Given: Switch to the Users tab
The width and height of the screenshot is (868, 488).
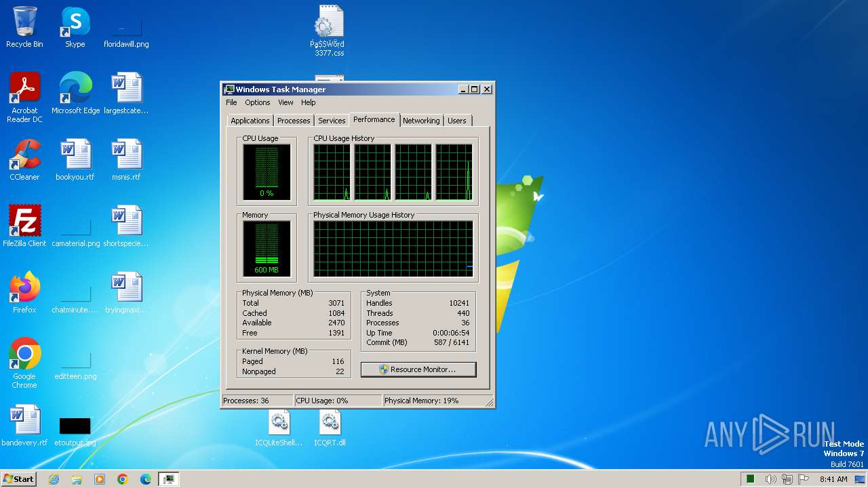Looking at the screenshot, I should 457,121.
